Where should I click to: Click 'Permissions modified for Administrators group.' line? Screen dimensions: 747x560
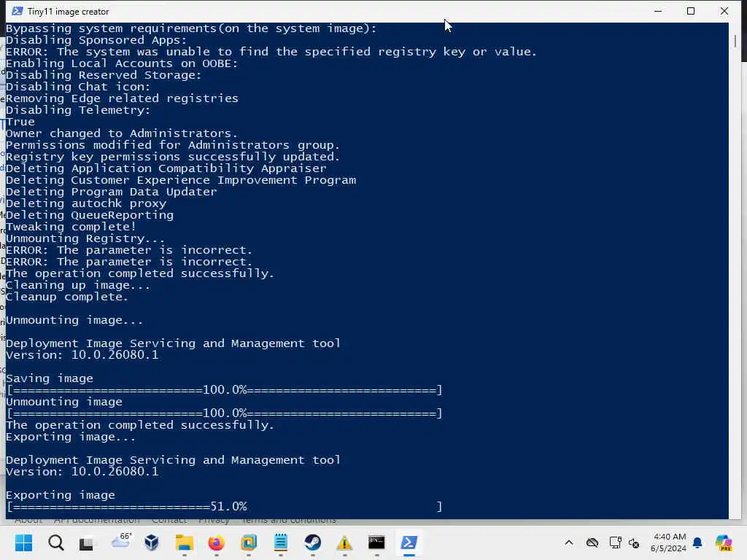tap(172, 145)
